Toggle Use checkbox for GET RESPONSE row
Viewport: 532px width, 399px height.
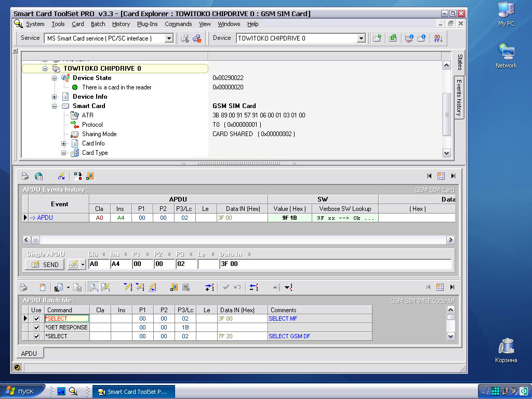[x=36, y=327]
